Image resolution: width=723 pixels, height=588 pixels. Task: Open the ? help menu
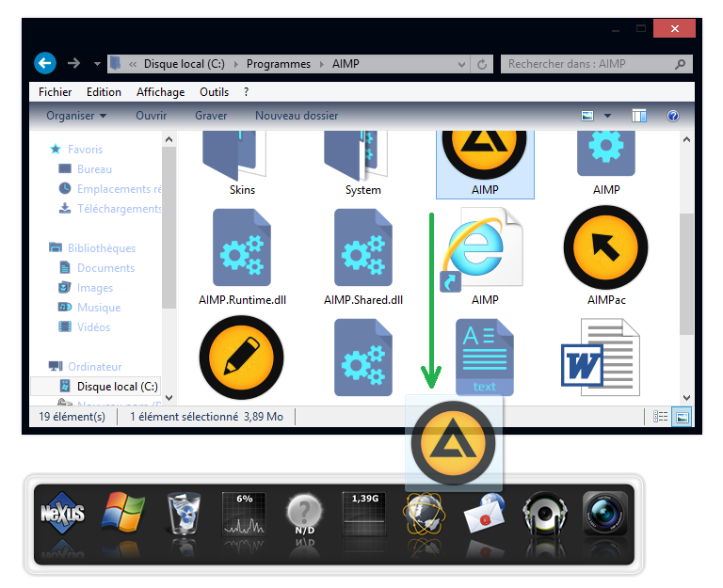[x=247, y=91]
